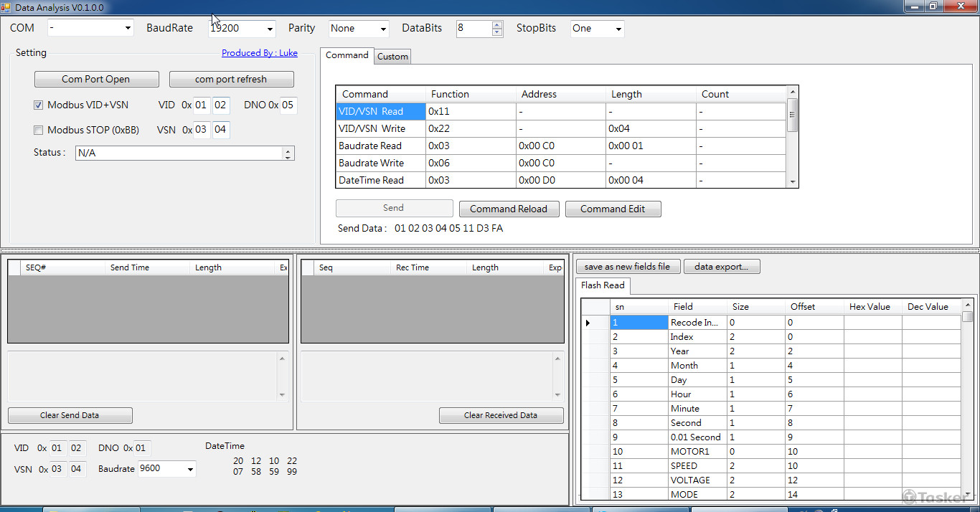Enable Modbus STOP (0xBB) checkbox
Screen dimensions: 980x512
(39, 130)
